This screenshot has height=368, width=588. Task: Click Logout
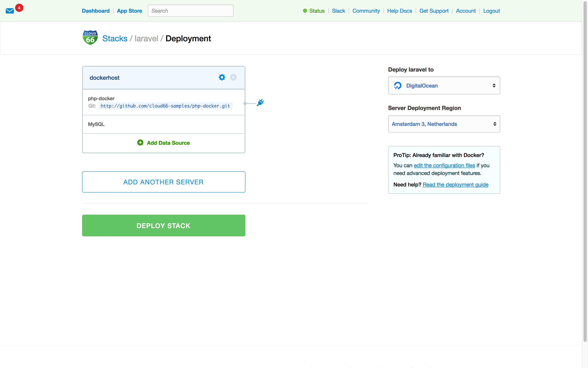click(x=491, y=11)
